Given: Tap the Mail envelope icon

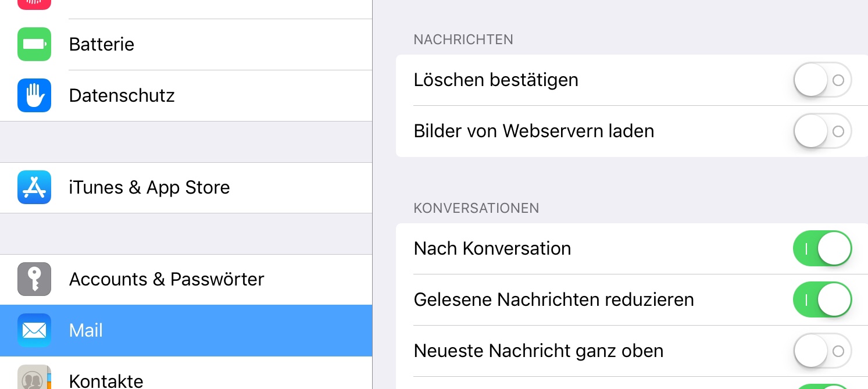Looking at the screenshot, I should pyautogui.click(x=34, y=330).
